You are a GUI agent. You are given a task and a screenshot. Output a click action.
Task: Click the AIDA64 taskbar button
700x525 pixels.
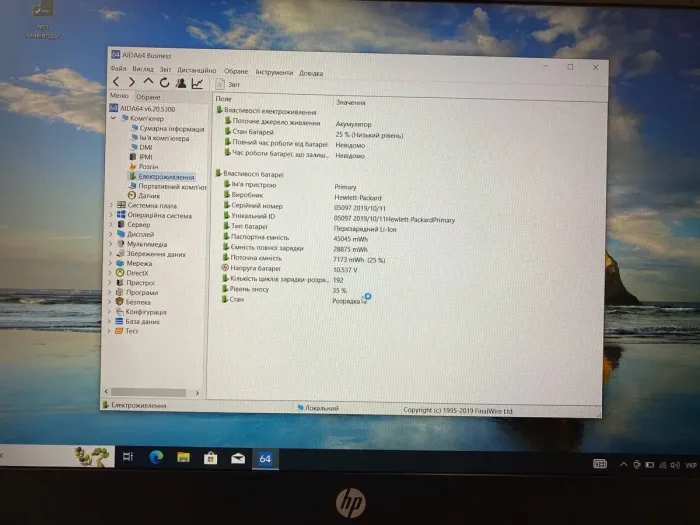pyautogui.click(x=265, y=458)
